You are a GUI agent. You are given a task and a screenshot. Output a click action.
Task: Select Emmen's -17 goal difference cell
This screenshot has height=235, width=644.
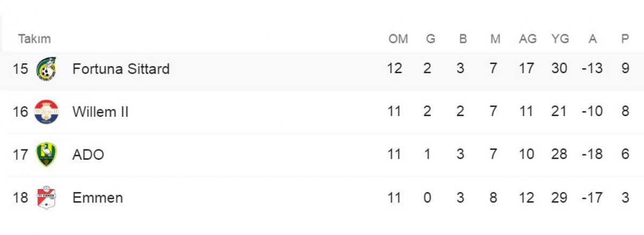coord(592,198)
